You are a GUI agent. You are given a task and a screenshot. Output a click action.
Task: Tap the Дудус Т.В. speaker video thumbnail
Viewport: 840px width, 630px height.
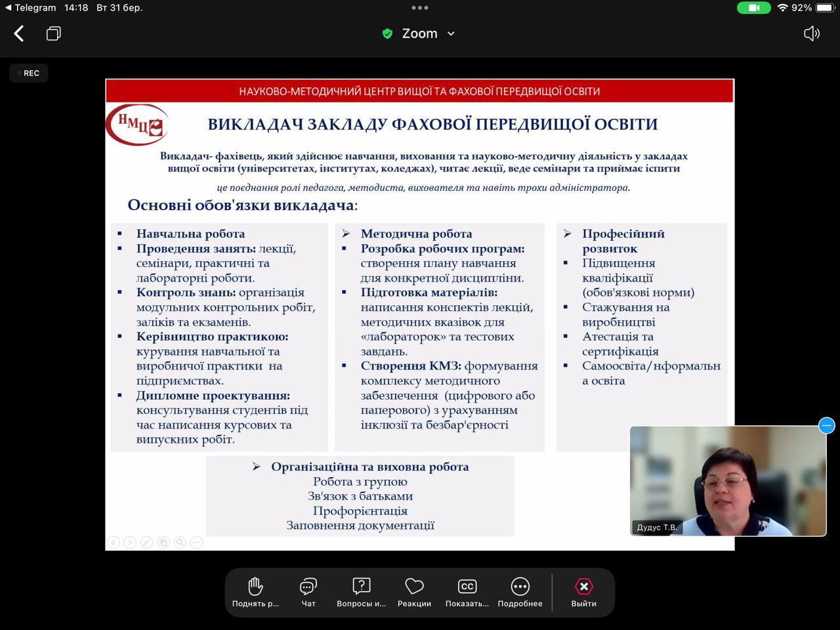pos(727,480)
